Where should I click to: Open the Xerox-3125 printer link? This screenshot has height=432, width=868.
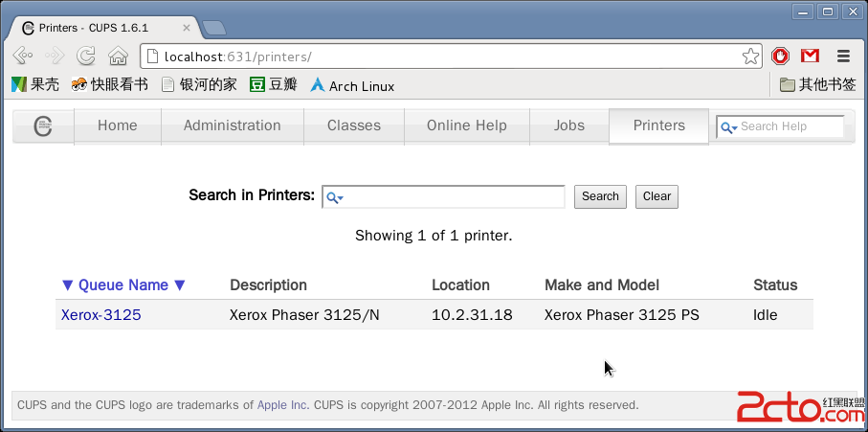click(101, 315)
